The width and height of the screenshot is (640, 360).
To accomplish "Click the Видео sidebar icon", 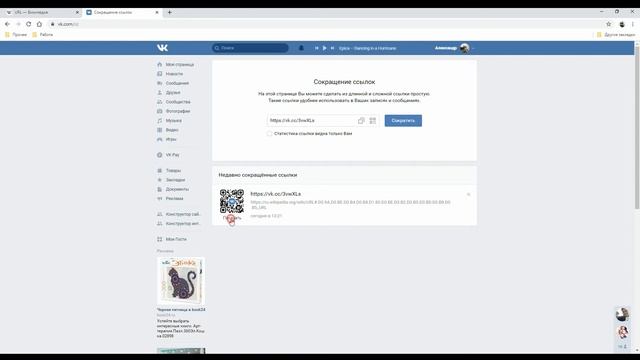I will point(160,130).
